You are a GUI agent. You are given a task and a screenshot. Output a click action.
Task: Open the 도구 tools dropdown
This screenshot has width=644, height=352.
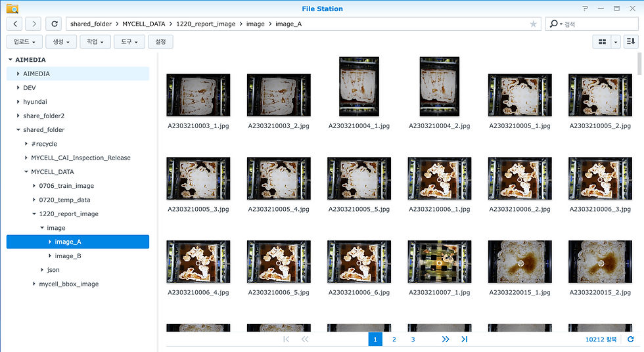(x=129, y=41)
